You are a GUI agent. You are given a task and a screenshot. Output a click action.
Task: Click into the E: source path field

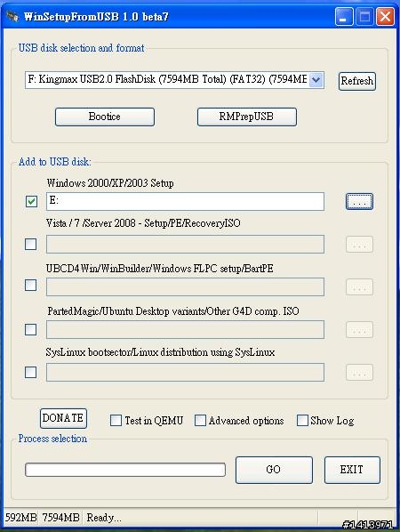click(x=185, y=202)
